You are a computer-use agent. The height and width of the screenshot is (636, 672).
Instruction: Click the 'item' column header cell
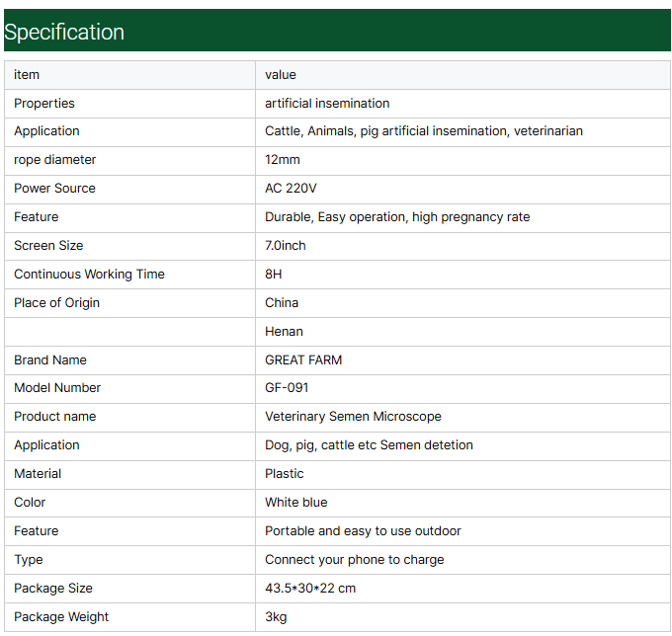tap(27, 75)
